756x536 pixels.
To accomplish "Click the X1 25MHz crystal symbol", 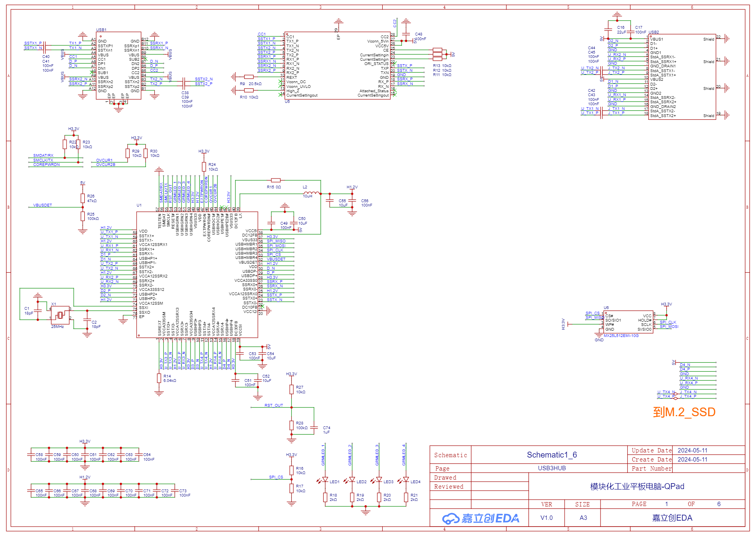I will click(x=60, y=315).
